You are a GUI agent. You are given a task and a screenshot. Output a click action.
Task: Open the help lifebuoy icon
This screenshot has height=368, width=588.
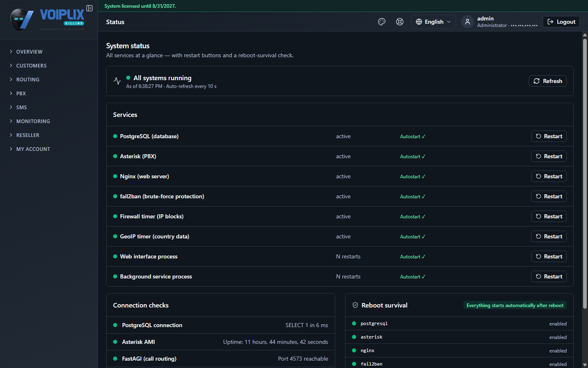[x=400, y=22]
